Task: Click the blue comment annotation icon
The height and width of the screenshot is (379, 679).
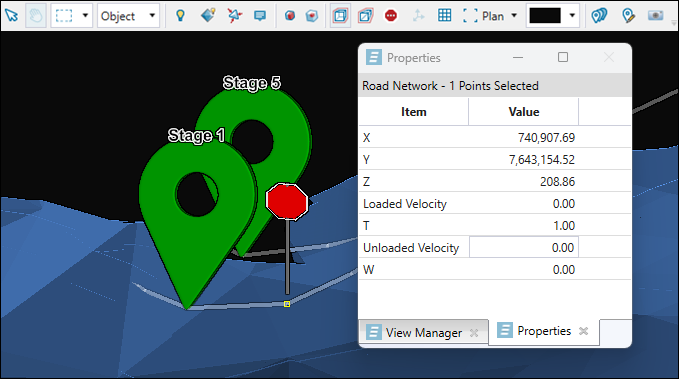Action: pos(260,16)
